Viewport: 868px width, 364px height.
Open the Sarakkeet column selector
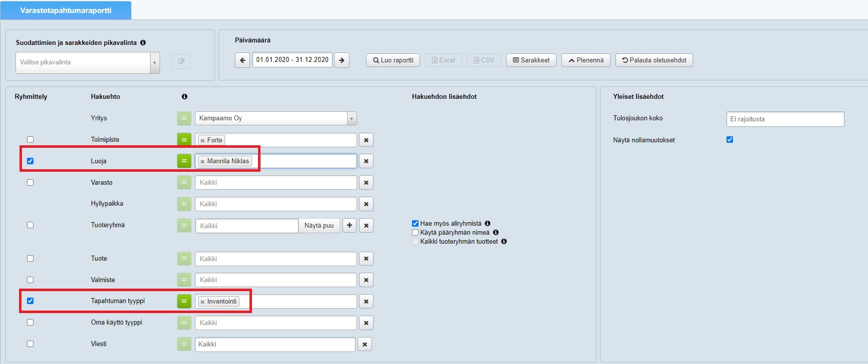coord(531,60)
